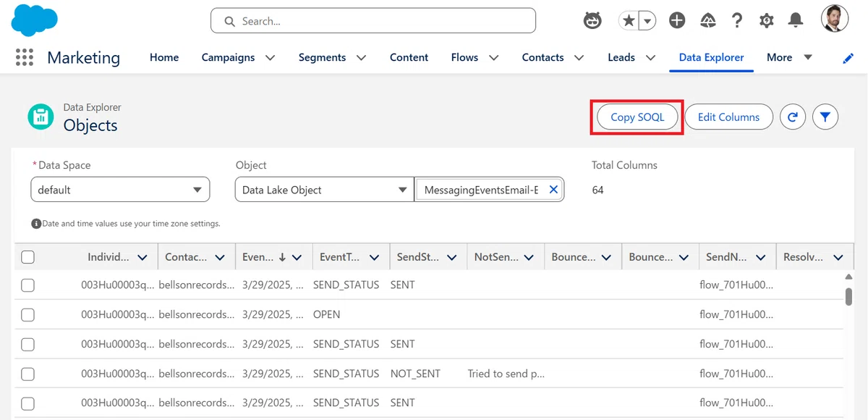Viewport: 868px width, 420px height.
Task: Open the Setup gear icon
Action: pyautogui.click(x=767, y=21)
